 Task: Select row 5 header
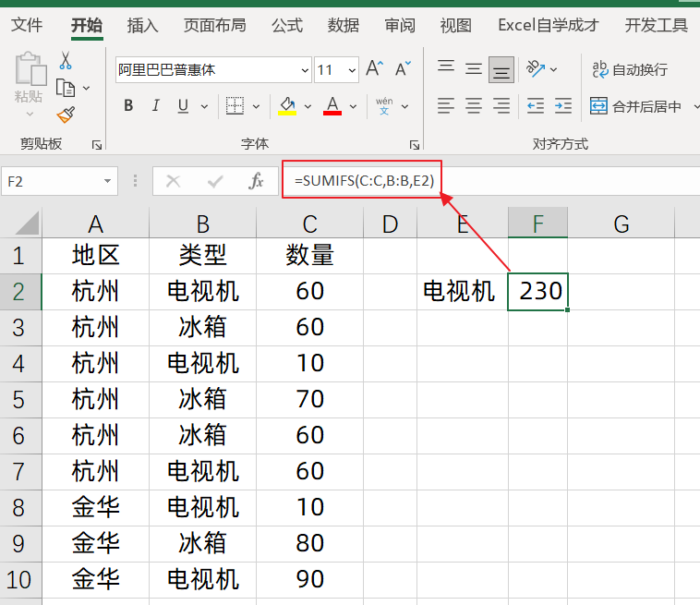[20, 400]
